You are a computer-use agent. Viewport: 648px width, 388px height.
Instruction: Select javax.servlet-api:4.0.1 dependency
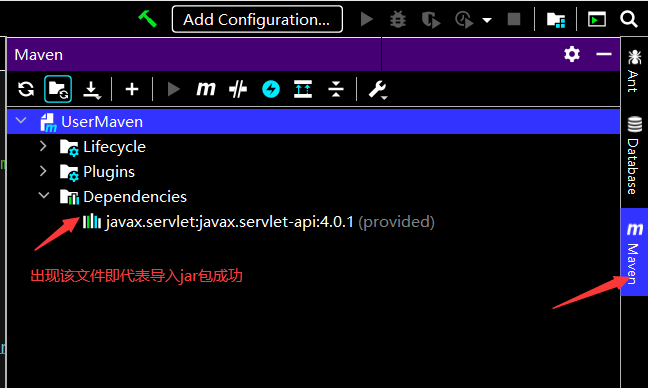pos(258,222)
